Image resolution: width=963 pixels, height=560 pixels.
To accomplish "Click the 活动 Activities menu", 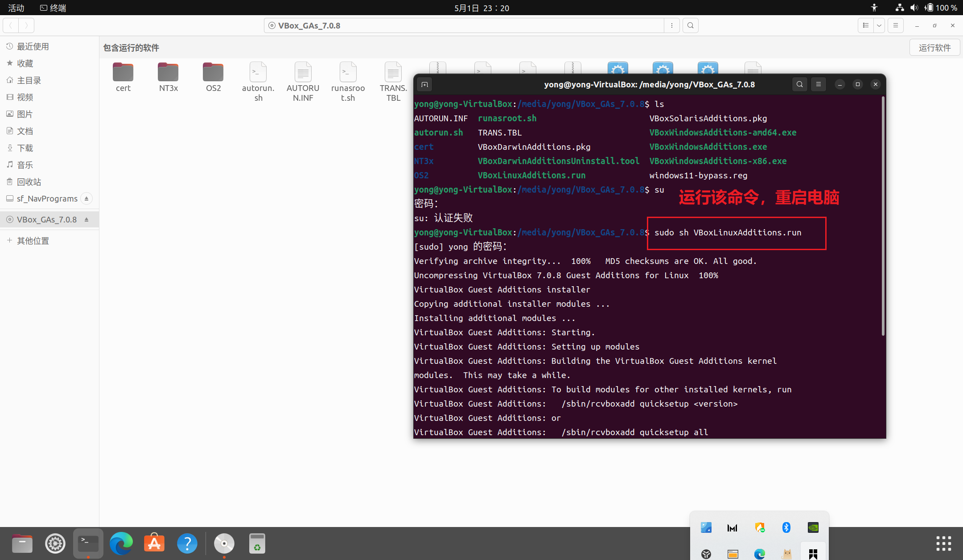I will click(x=16, y=8).
